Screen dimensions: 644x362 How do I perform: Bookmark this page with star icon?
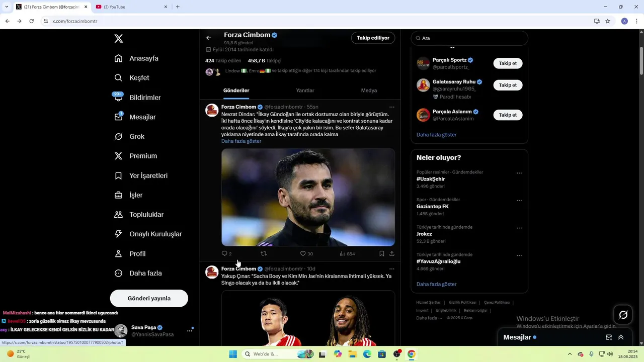coord(608,21)
